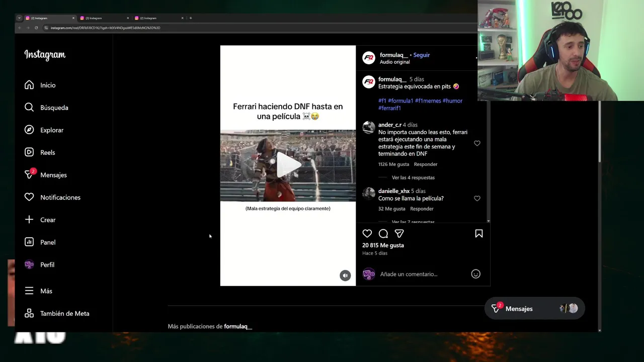
Task: Click the comments panel scrollbar
Action: coord(489,161)
